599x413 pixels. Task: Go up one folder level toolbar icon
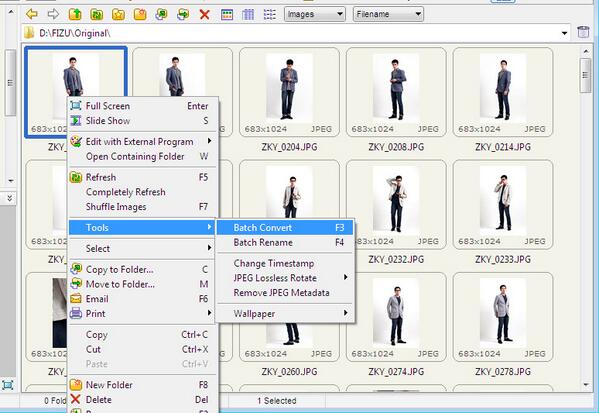click(75, 15)
